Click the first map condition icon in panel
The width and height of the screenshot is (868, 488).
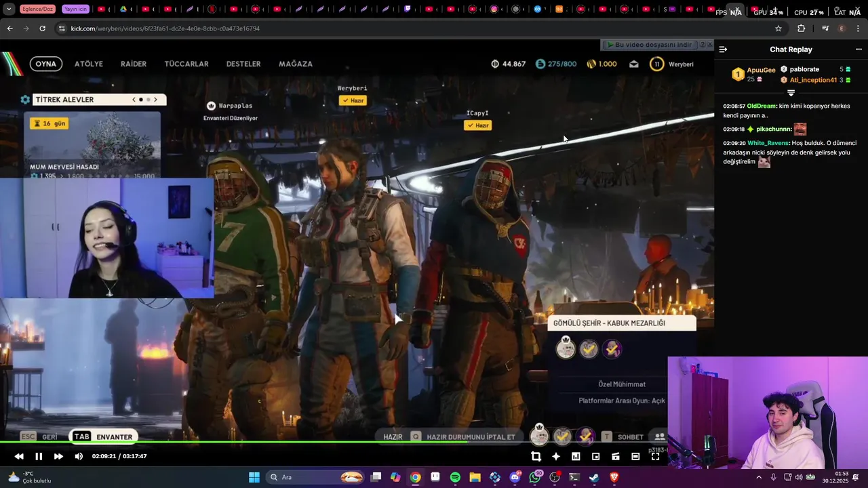point(566,348)
